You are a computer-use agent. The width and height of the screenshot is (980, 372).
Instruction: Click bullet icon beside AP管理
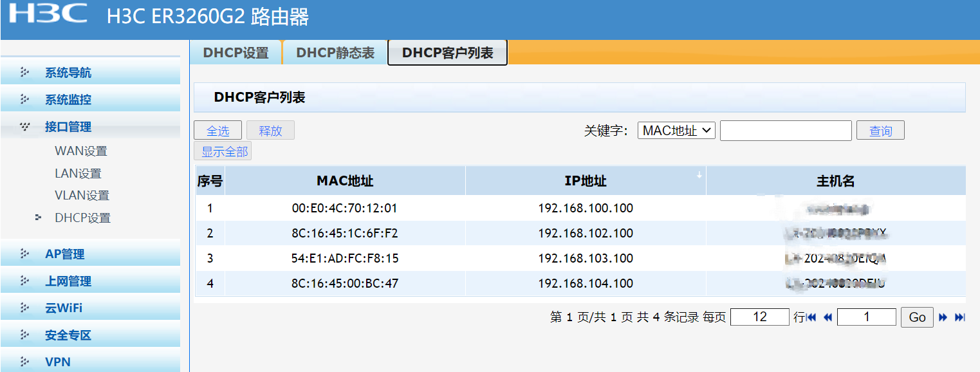(25, 254)
